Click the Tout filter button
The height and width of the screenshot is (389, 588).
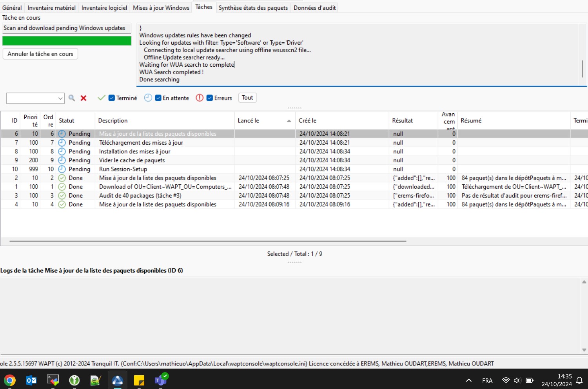[x=247, y=98]
